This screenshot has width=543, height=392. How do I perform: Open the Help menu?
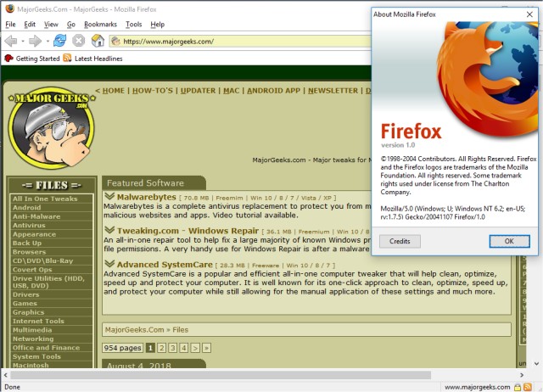point(158,25)
